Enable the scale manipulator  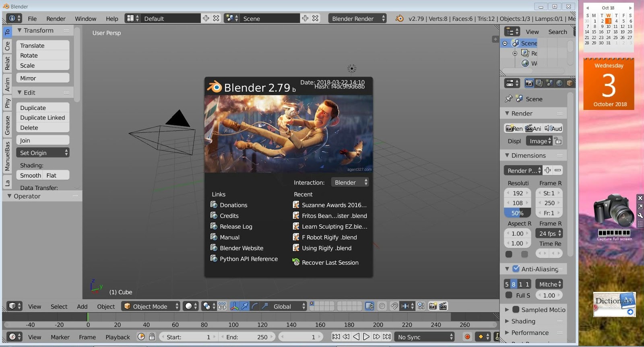pyautogui.click(x=265, y=306)
